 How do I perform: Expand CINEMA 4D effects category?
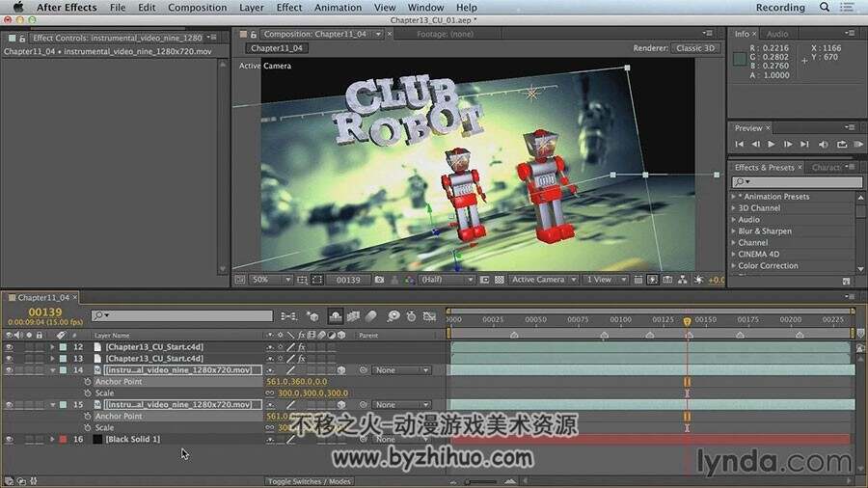click(x=734, y=254)
